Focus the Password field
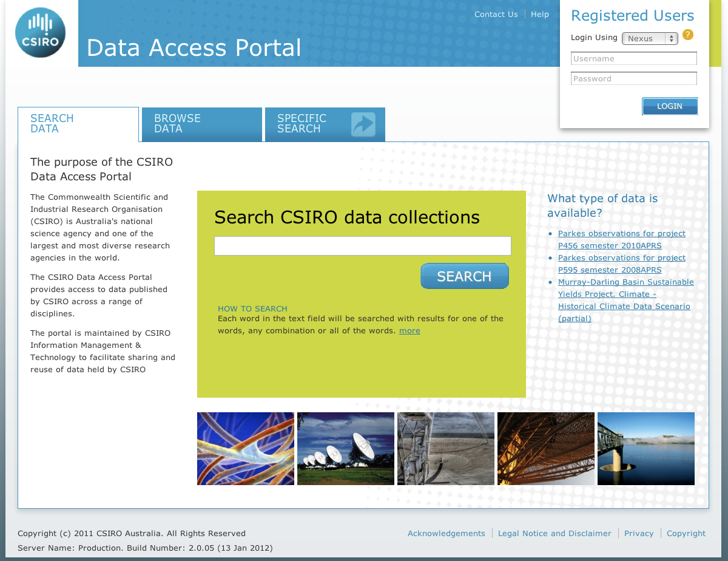Viewport: 728px width, 561px height. 634,78
